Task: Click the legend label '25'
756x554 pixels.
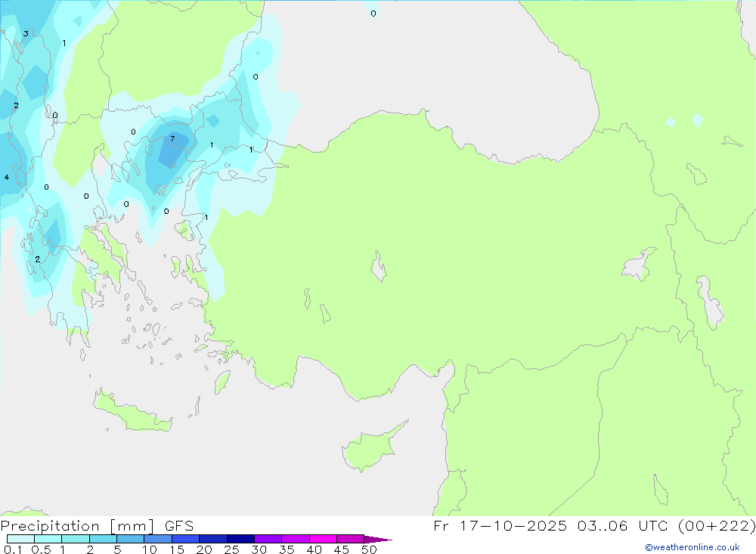Action: (x=231, y=549)
